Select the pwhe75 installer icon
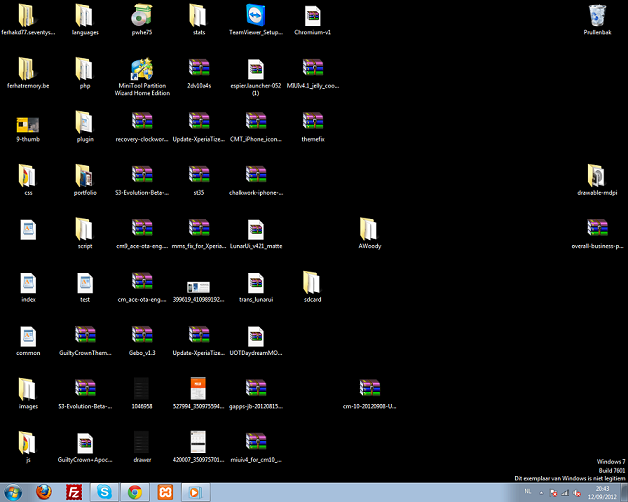This screenshot has height=502, width=628. tap(142, 16)
